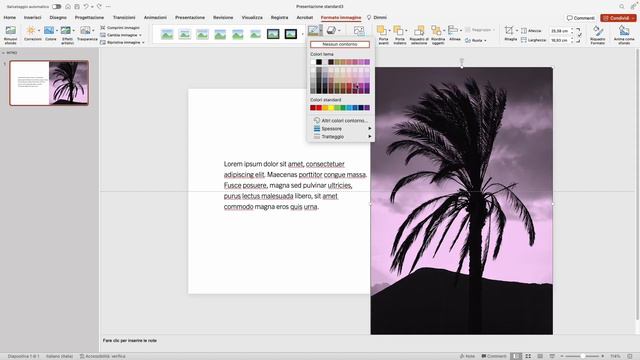The height and width of the screenshot is (360, 640).
Task: Click the picture layout icon in ribbon
Action: coord(359,31)
